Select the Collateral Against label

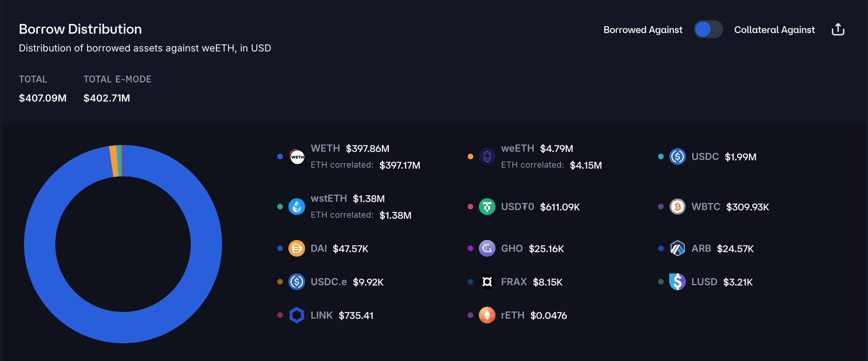774,30
